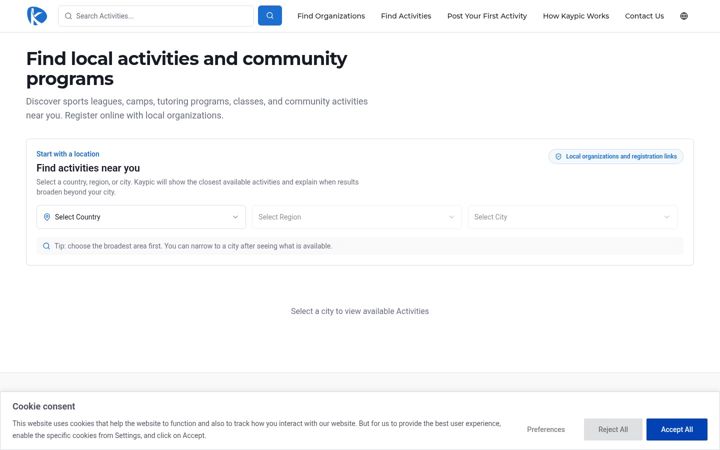Viewport: 720px width, 450px height.
Task: Open Find Activities menu item
Action: point(406,16)
